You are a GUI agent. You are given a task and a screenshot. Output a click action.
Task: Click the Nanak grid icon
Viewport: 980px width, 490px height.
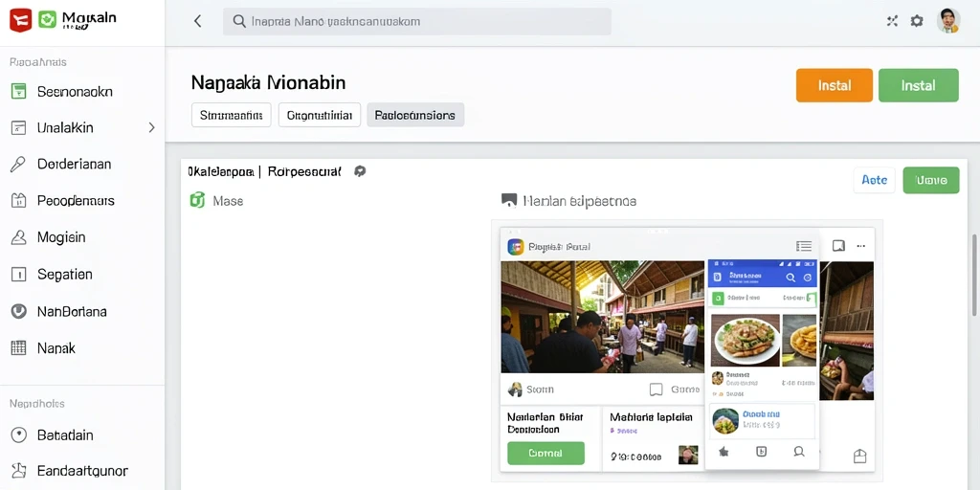tap(19, 348)
